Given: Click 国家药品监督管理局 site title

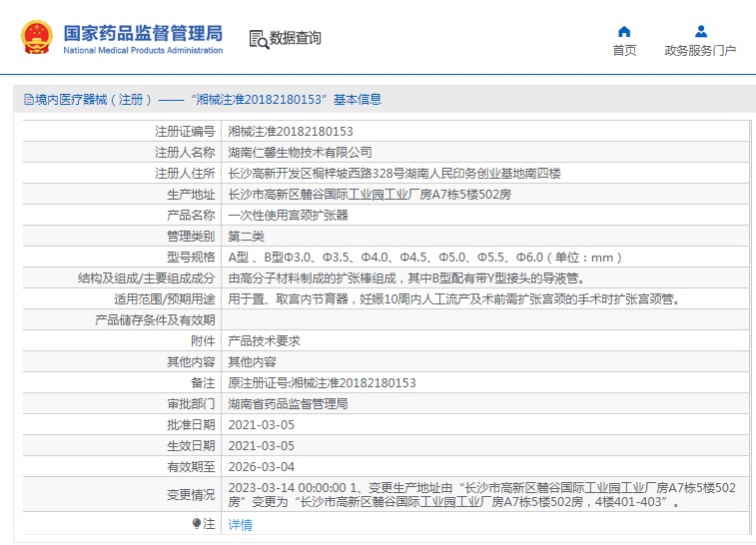Looking at the screenshot, I should pos(143,33).
